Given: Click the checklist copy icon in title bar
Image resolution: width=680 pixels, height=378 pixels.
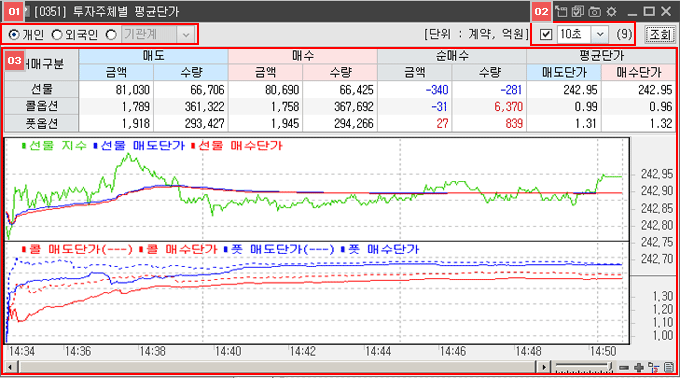Looking at the screenshot, I should coord(578,11).
